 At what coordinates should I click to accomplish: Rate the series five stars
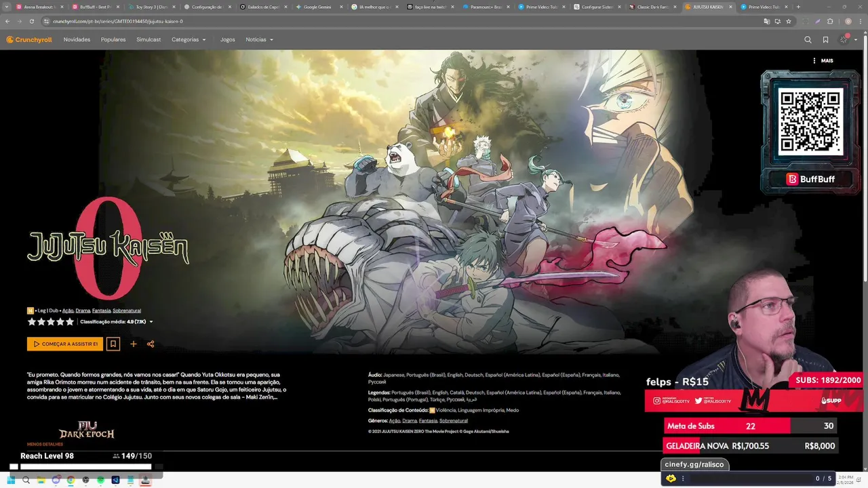(69, 321)
